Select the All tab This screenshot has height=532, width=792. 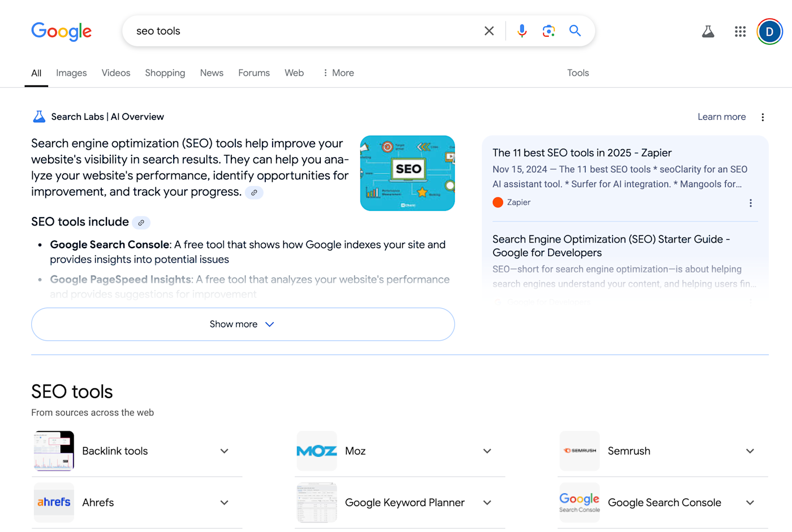click(x=36, y=73)
